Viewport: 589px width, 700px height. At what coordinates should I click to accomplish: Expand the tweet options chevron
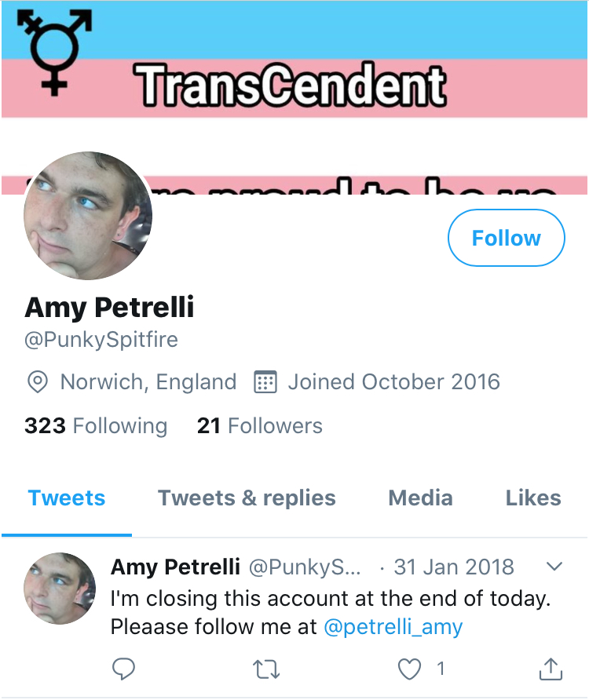(554, 567)
